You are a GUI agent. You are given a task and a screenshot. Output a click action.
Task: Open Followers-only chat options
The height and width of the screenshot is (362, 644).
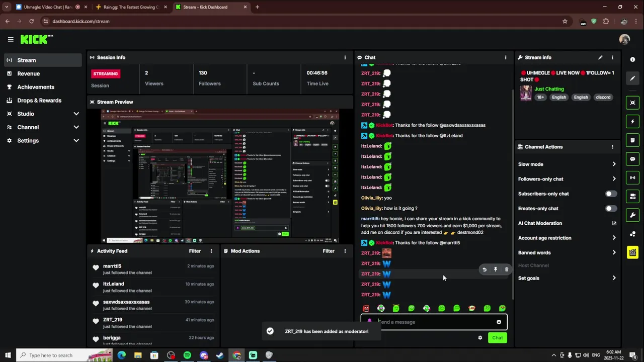[x=567, y=179]
